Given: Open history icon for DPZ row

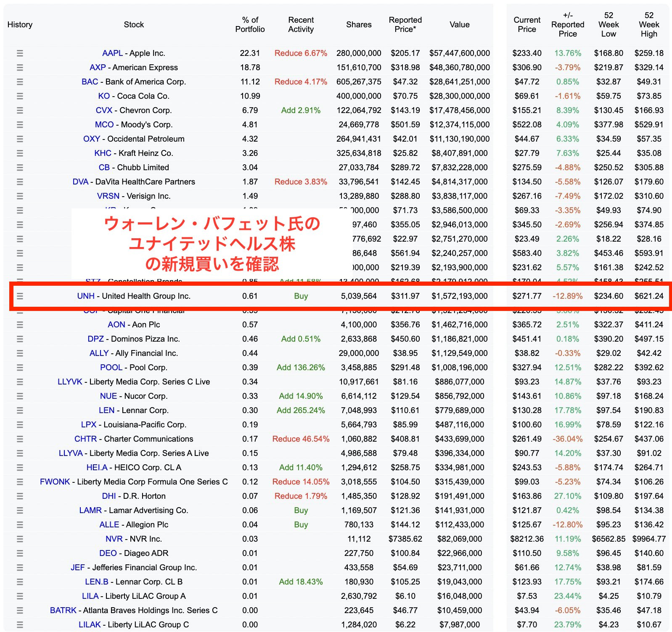Looking at the screenshot, I should 20,339.
